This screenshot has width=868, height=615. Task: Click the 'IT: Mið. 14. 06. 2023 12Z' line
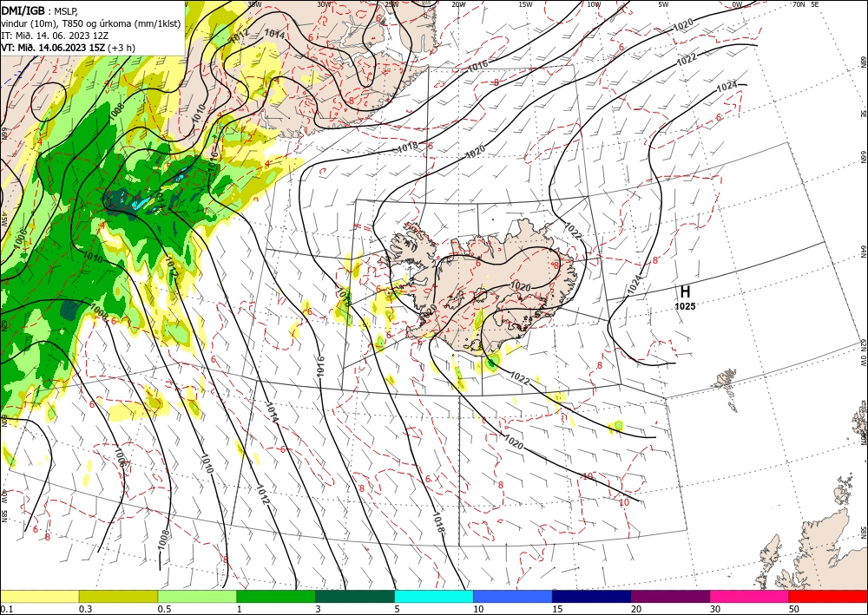pos(54,35)
